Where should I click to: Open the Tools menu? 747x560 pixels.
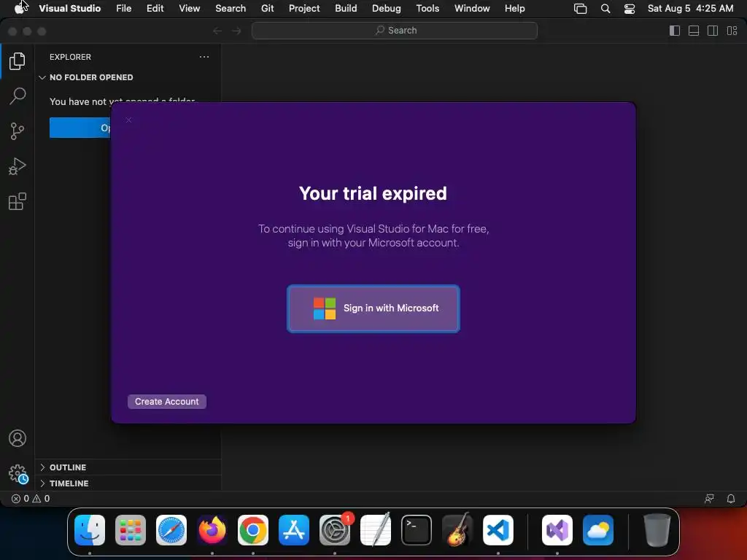click(x=427, y=9)
